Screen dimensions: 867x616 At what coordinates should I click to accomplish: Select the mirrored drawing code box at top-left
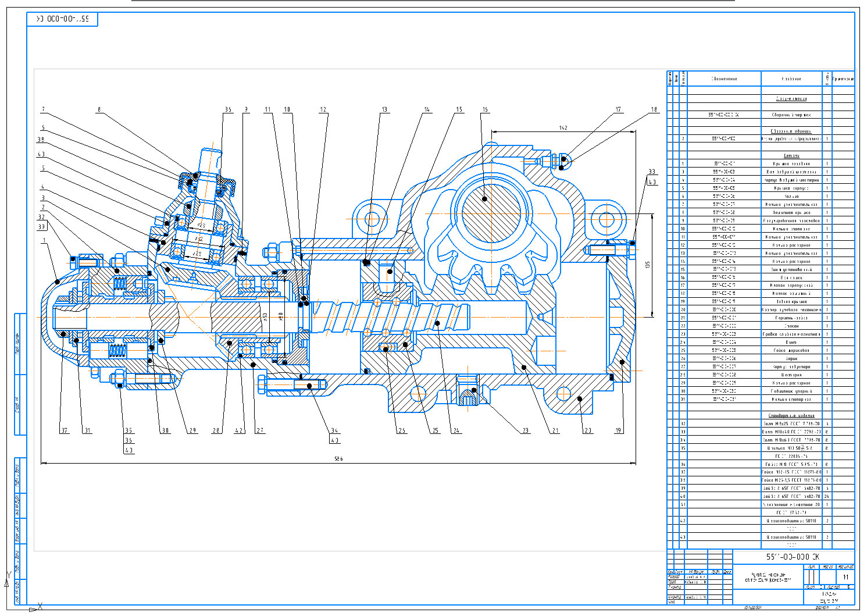[62, 19]
